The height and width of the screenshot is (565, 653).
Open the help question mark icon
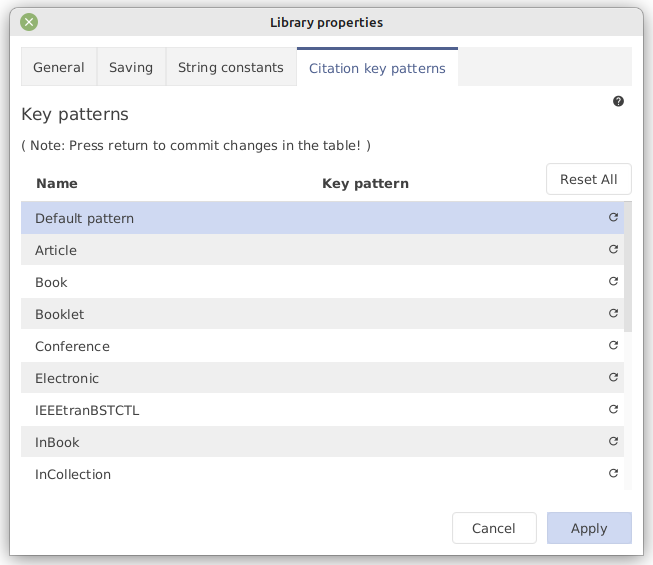618,101
